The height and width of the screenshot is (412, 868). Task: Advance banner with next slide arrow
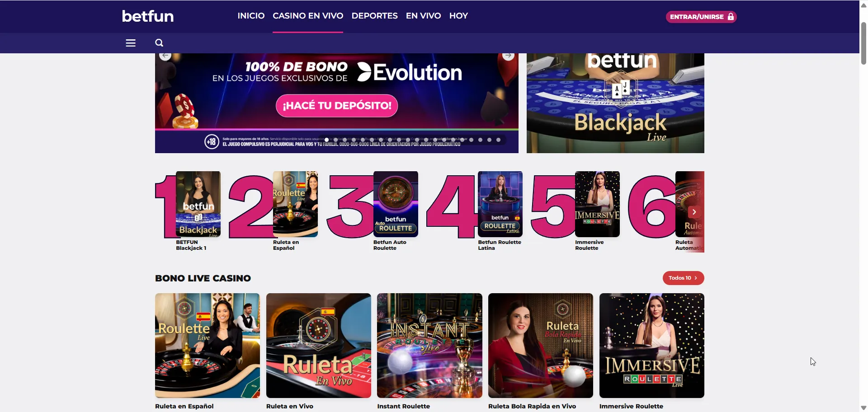(508, 56)
